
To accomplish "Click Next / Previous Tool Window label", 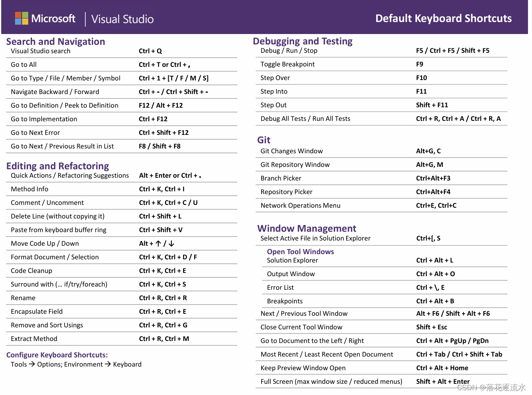I will [x=304, y=314].
